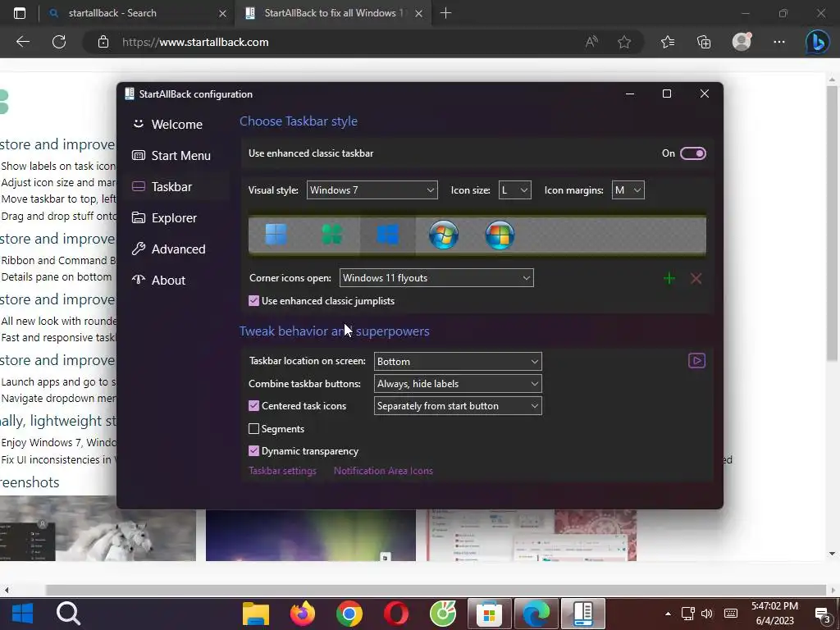Launch Opera from taskbar
Image resolution: width=840 pixels, height=630 pixels.
[396, 614]
